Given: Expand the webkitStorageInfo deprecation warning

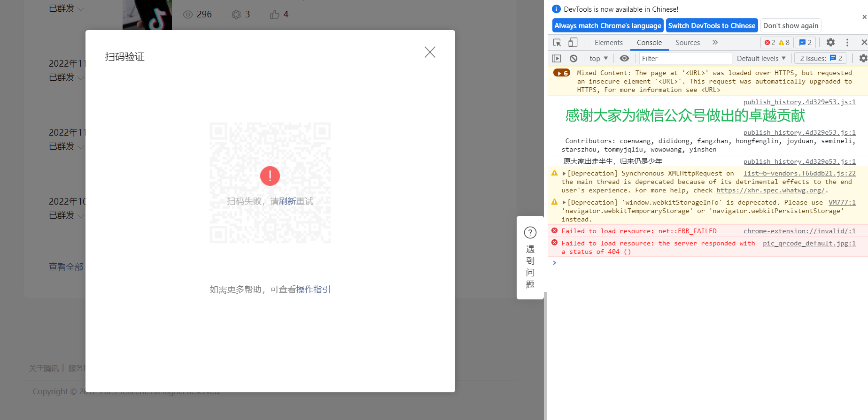Looking at the screenshot, I should point(564,203).
